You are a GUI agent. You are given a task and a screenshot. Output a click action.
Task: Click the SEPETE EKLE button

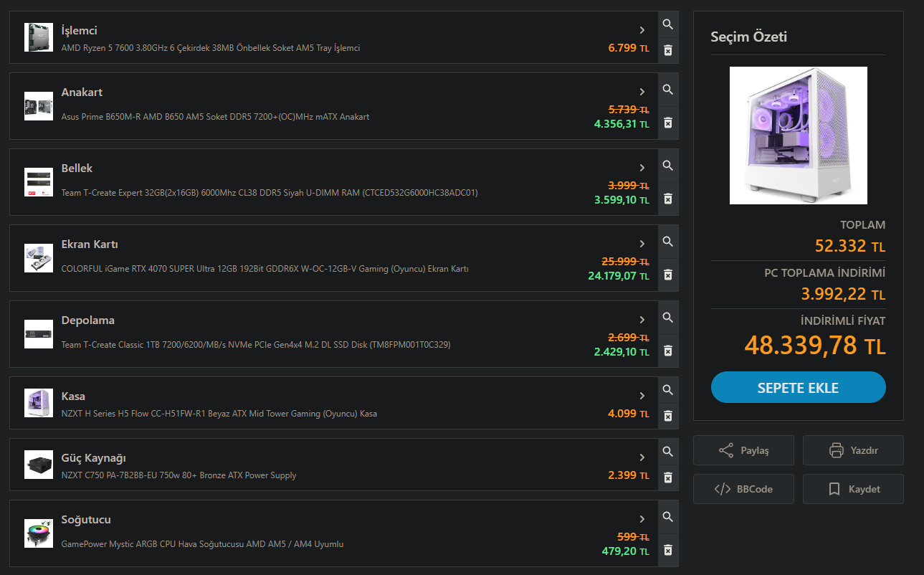[798, 388]
